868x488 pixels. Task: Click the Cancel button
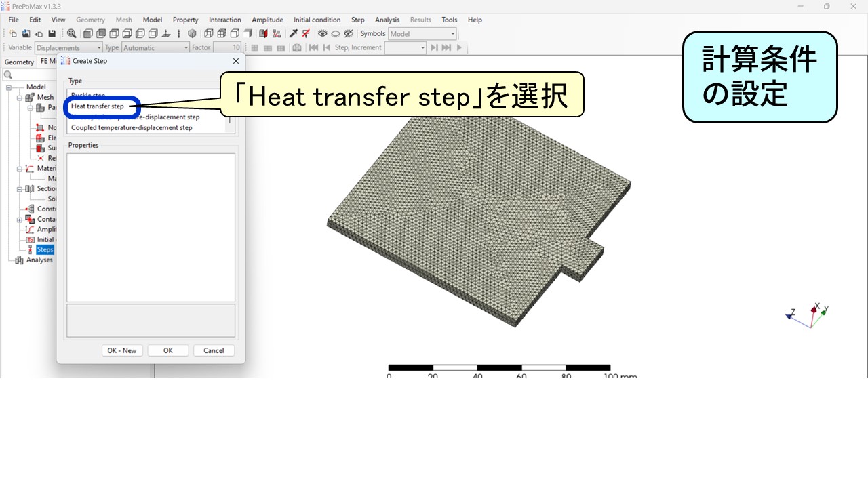click(214, 350)
